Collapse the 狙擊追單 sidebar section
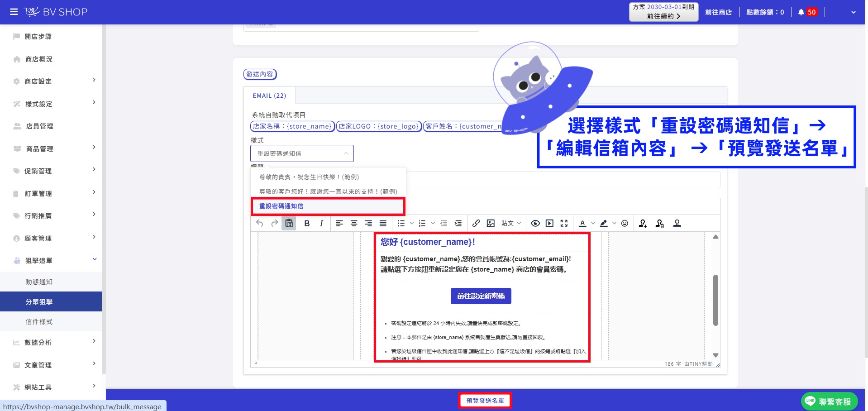 (51, 260)
